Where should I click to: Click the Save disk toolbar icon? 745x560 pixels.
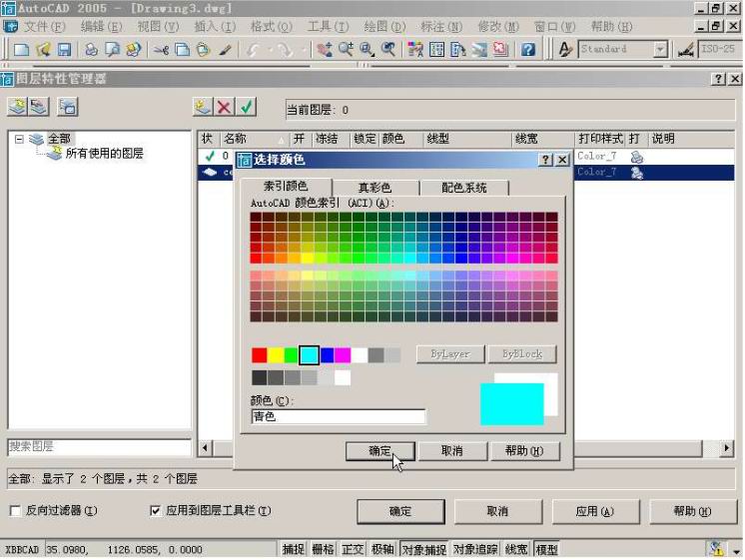64,49
